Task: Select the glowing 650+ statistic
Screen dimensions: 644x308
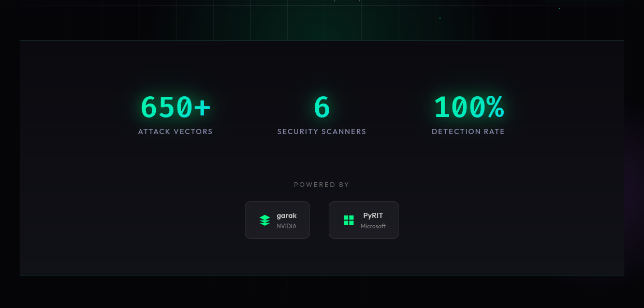Action: pyautogui.click(x=175, y=107)
